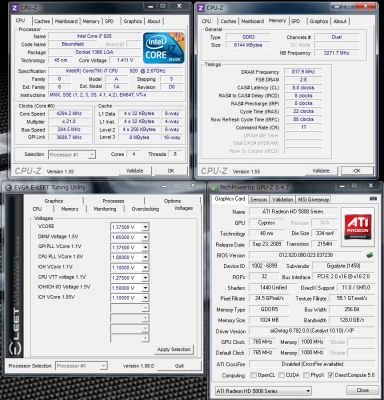Click GPU-Z screenshot camera icon

tap(373, 199)
